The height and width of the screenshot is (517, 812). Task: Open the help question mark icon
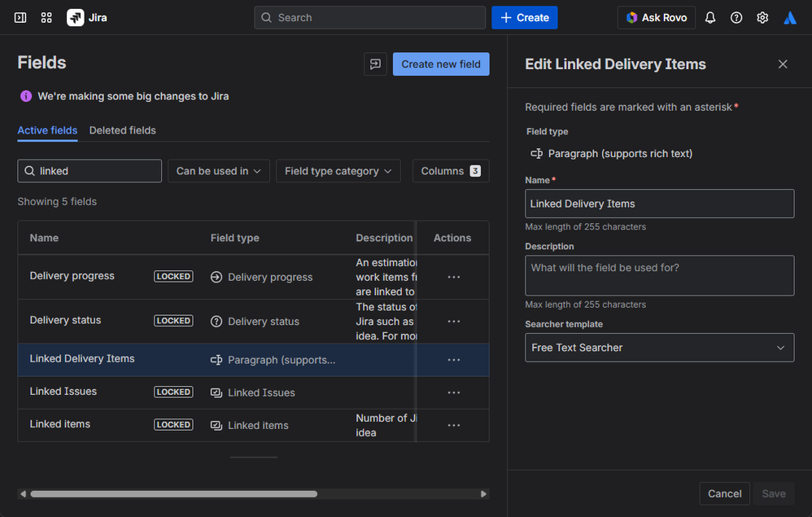(x=736, y=17)
